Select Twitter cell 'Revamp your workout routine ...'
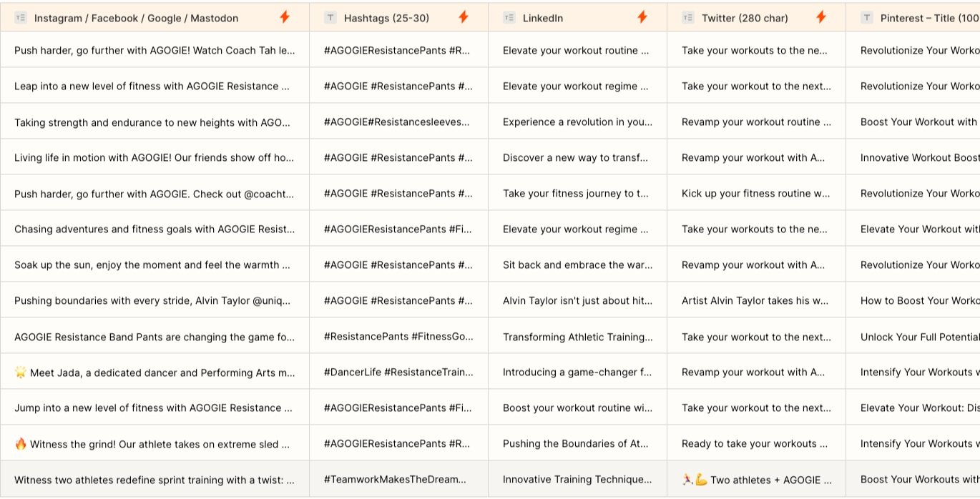Image resolution: width=980 pixels, height=499 pixels. [756, 122]
